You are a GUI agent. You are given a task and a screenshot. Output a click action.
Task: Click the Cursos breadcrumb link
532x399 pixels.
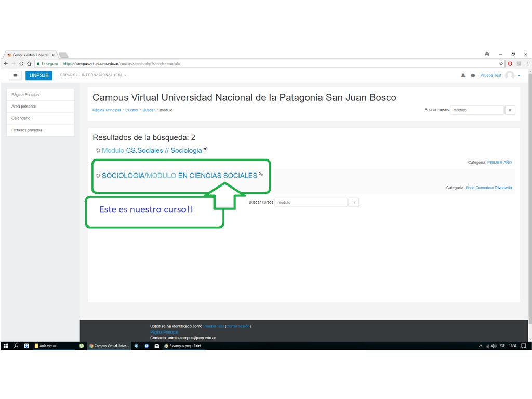(x=131, y=110)
